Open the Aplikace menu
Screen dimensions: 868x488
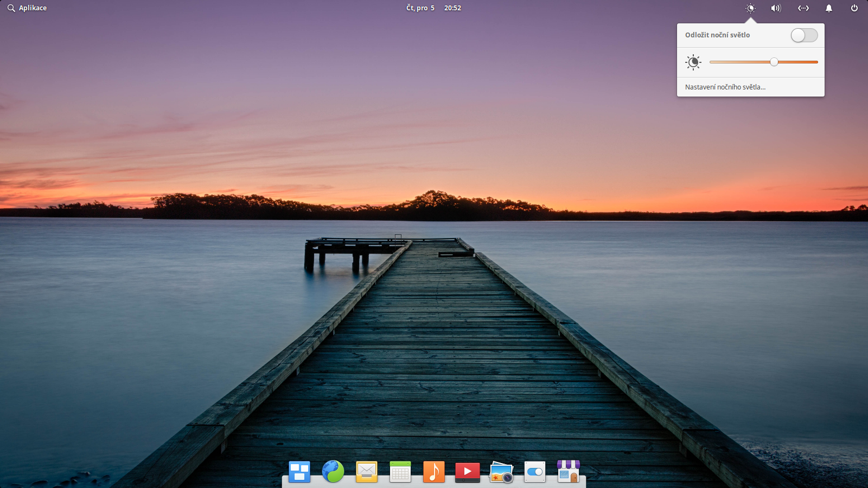tap(27, 8)
